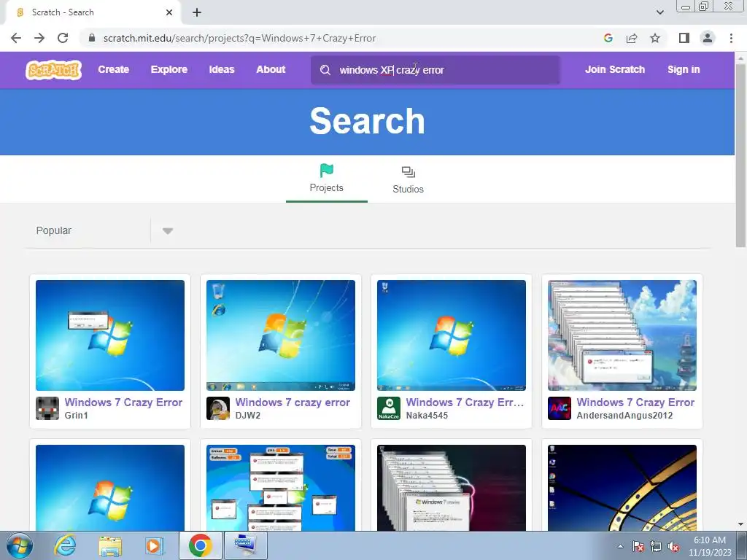Screen dimensions: 747x560
Task: Open Grin1's Windows 7 Crazy Error title
Action: point(123,402)
